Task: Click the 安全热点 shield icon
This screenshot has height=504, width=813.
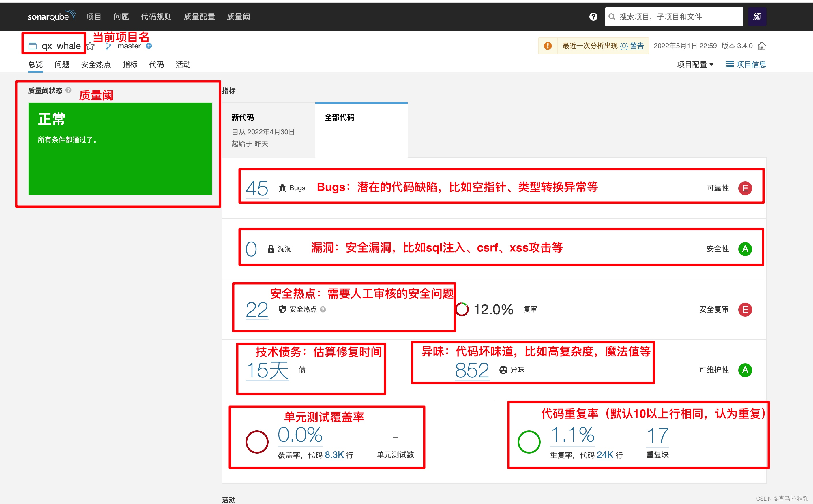Action: pos(282,309)
